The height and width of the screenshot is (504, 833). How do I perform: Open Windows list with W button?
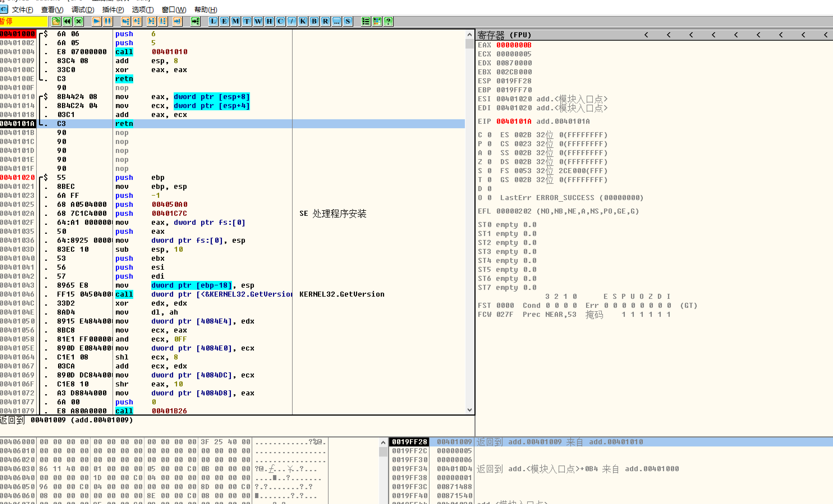pos(258,22)
